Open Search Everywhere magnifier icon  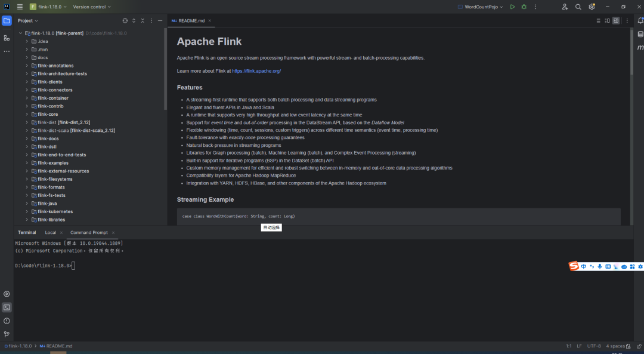click(x=578, y=7)
